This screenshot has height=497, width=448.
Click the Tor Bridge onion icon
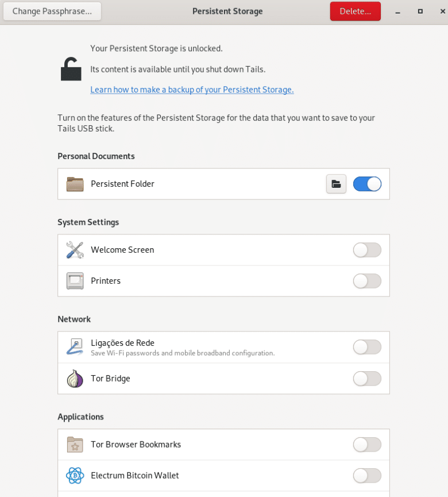[75, 379]
